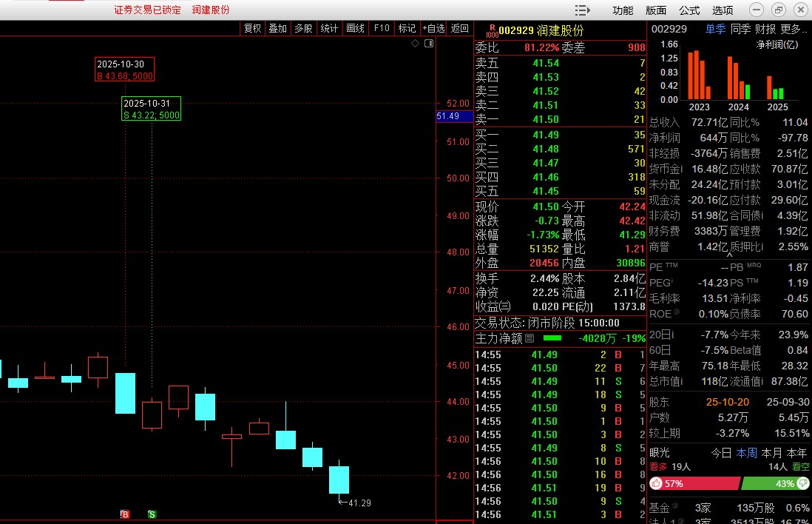Click the 画线 drawing toolbar button
This screenshot has height=524, width=812.
[x=355, y=29]
